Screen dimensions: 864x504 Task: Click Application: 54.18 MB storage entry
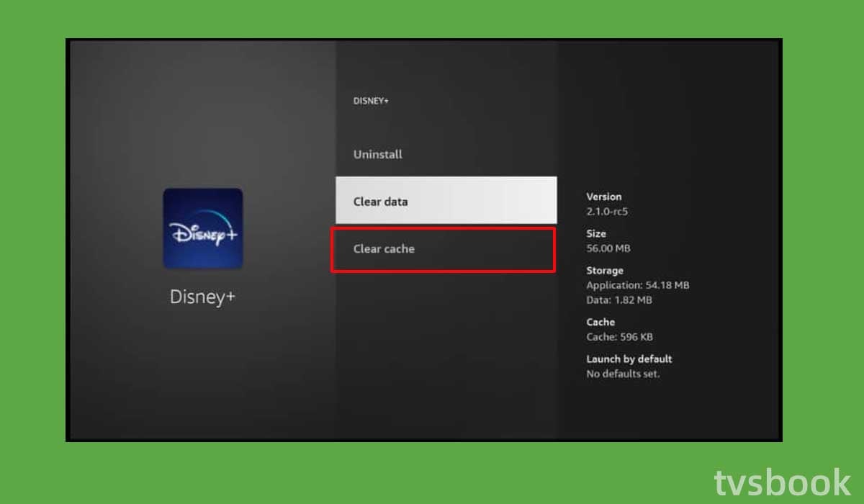click(x=638, y=285)
